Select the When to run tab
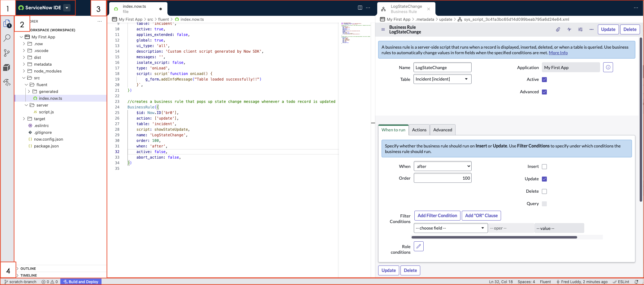 click(x=393, y=130)
